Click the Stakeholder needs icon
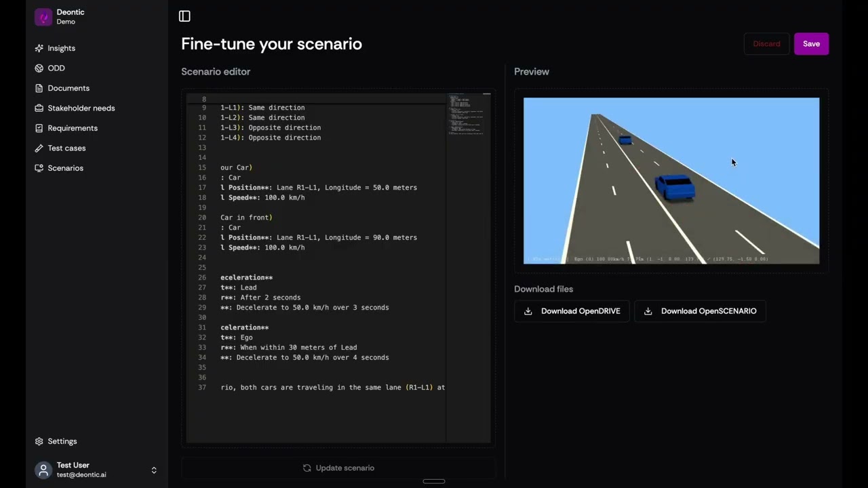This screenshot has width=868, height=488. (x=39, y=108)
